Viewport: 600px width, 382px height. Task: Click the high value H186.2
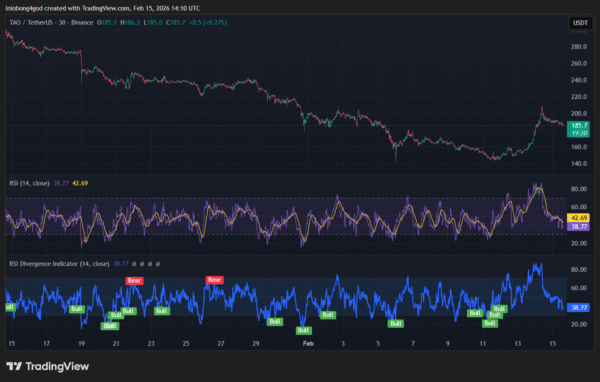pyautogui.click(x=130, y=23)
